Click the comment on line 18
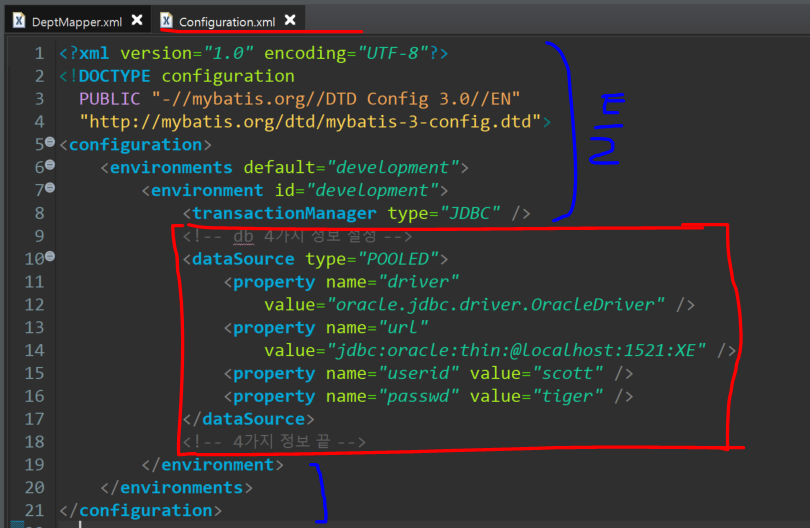 [x=274, y=442]
